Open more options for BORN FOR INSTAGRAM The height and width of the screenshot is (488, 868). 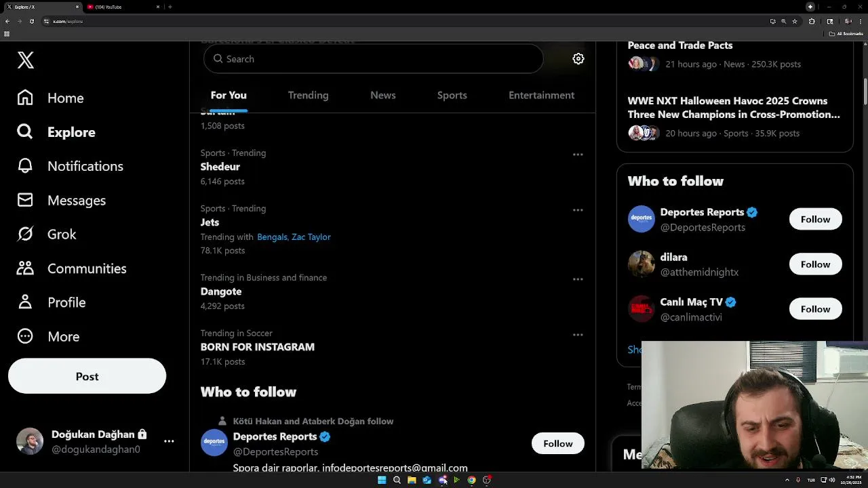[x=578, y=335]
